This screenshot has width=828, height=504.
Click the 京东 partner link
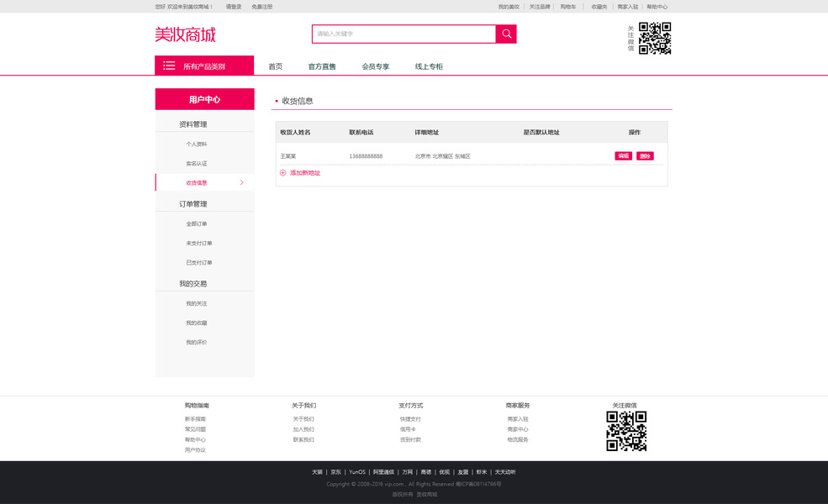(336, 472)
